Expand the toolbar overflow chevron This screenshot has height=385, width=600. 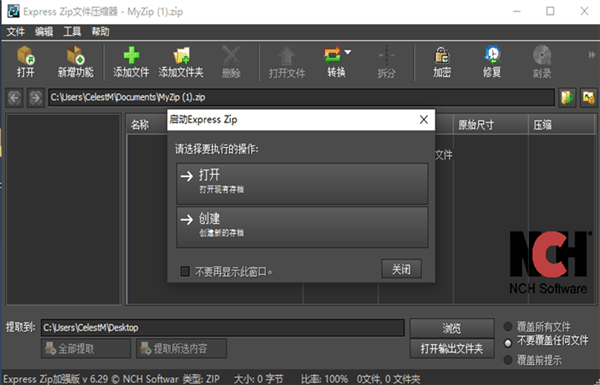pos(592,55)
